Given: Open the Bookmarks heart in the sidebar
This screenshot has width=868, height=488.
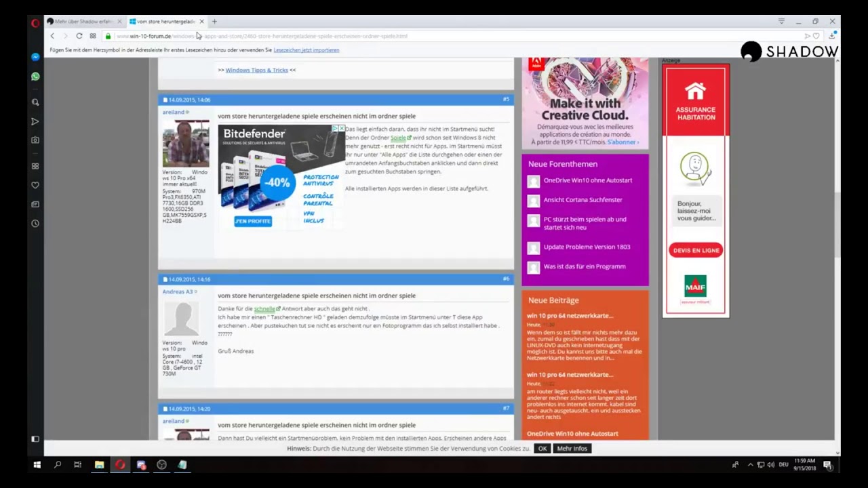Looking at the screenshot, I should [x=35, y=185].
